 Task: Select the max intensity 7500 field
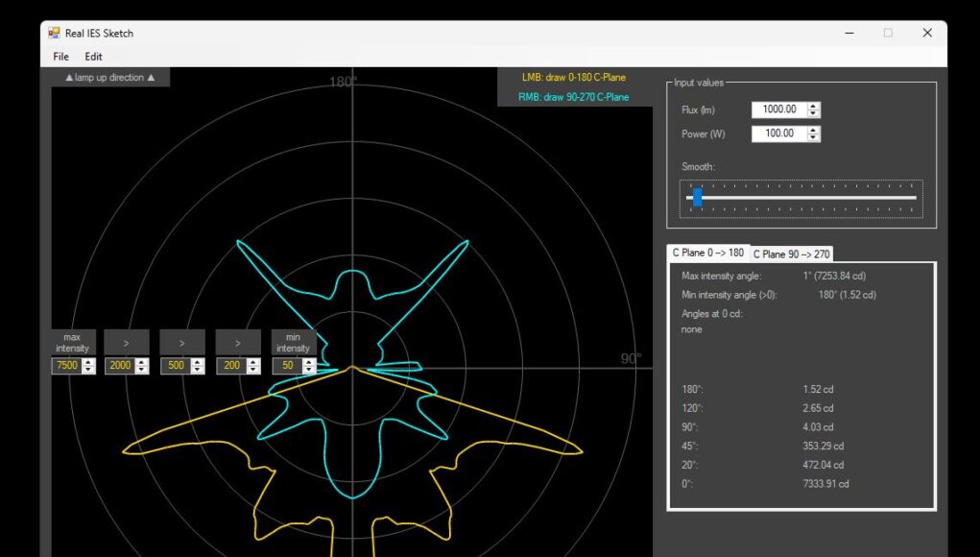(x=67, y=366)
